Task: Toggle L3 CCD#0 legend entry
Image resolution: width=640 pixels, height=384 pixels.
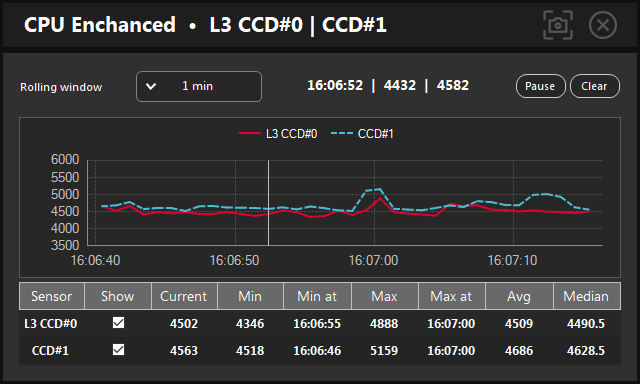Action: [x=278, y=133]
